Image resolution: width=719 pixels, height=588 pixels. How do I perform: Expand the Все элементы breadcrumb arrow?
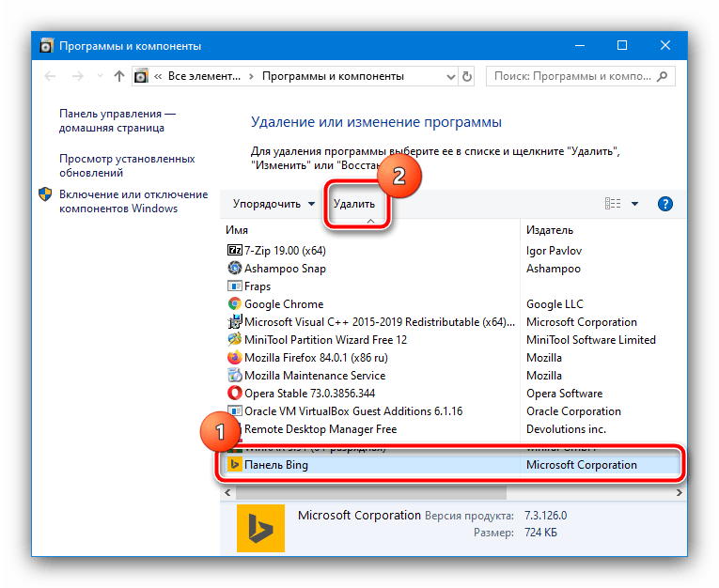tap(251, 76)
